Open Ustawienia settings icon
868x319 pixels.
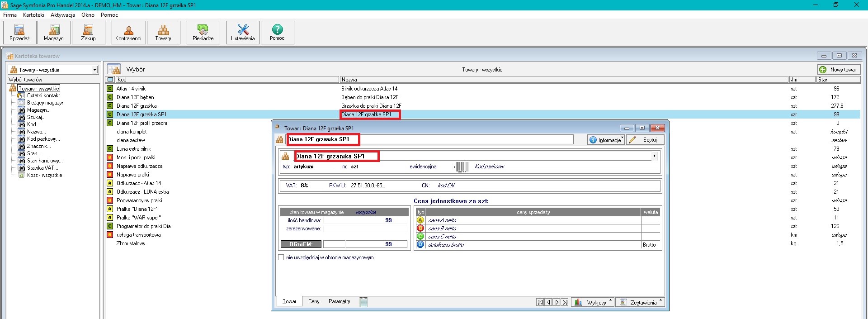click(243, 33)
